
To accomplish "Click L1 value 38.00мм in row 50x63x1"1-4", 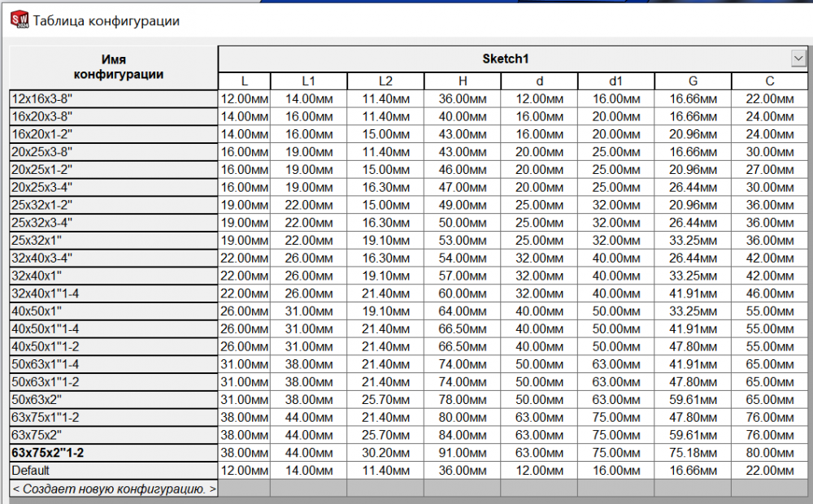I will click(x=308, y=364).
